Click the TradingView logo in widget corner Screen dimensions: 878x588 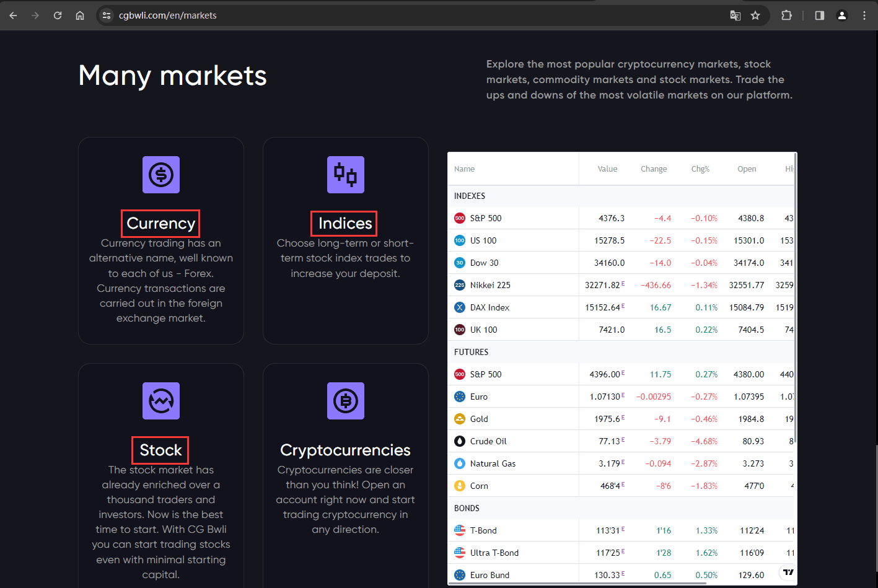pyautogui.click(x=788, y=572)
